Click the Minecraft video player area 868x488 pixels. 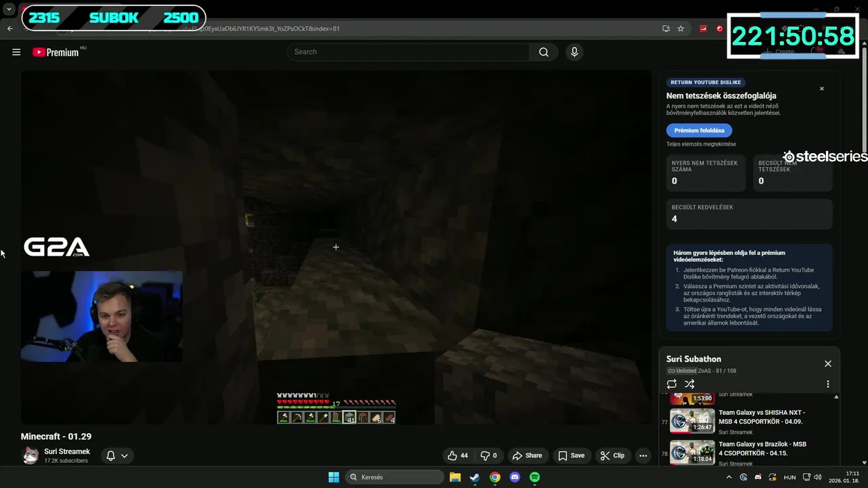(x=336, y=247)
